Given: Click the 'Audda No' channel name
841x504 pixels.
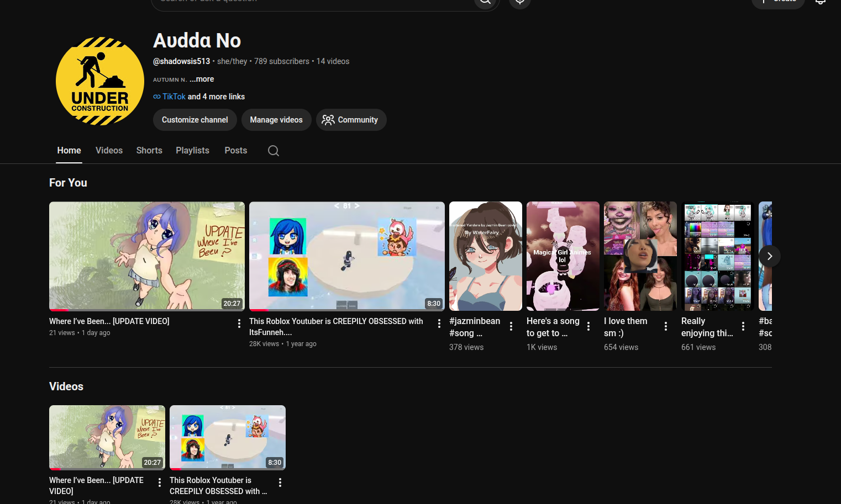Looking at the screenshot, I should coord(197,41).
